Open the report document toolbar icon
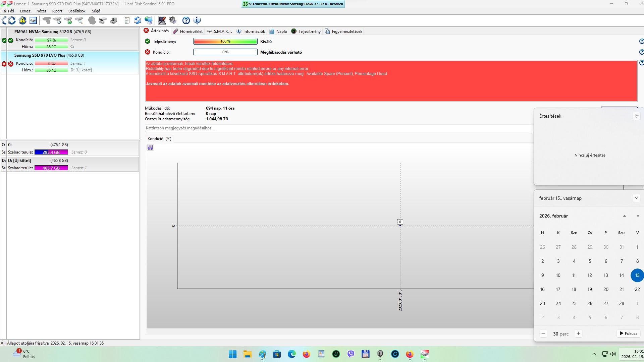The image size is (644, 362). [x=127, y=20]
